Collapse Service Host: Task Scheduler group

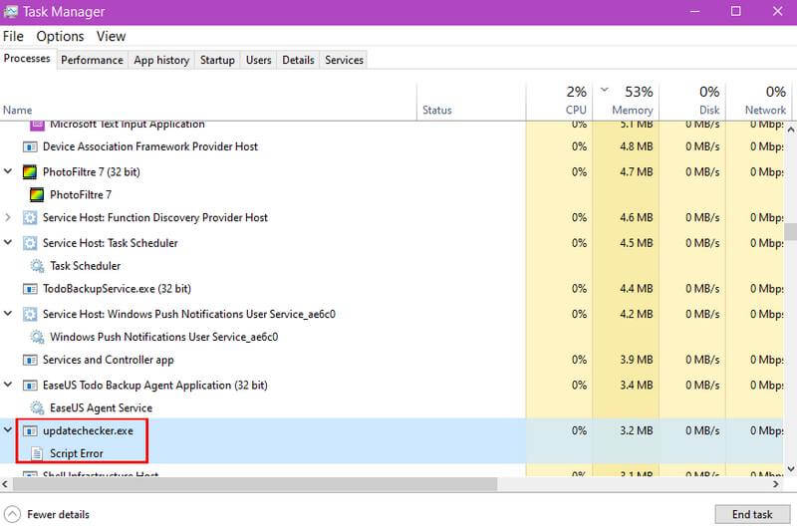pos(8,242)
